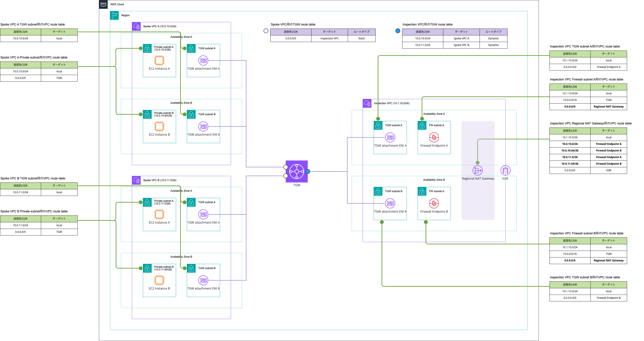Click 'Inspection VPC Regional NAT Gateway用のVPC route table' title

(591, 124)
